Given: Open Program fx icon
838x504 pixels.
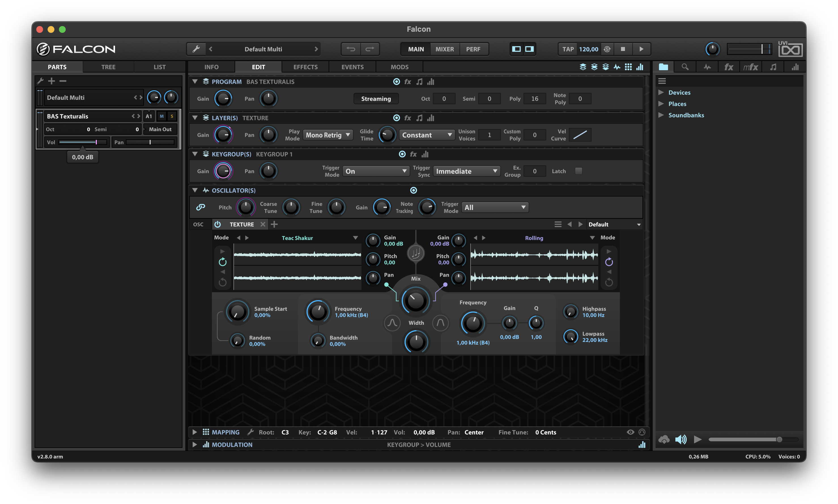Looking at the screenshot, I should pyautogui.click(x=408, y=82).
